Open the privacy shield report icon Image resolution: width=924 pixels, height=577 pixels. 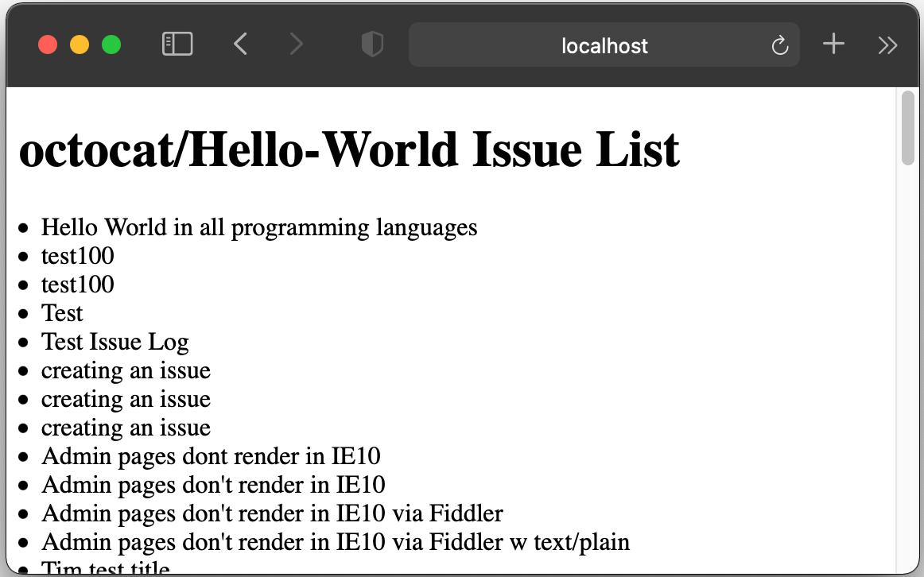(x=372, y=45)
